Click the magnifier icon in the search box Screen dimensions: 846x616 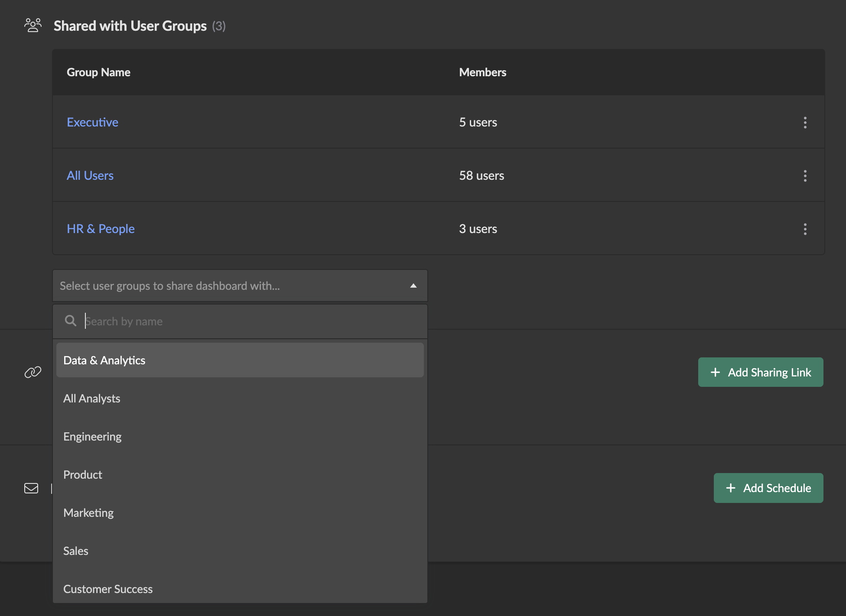(70, 321)
